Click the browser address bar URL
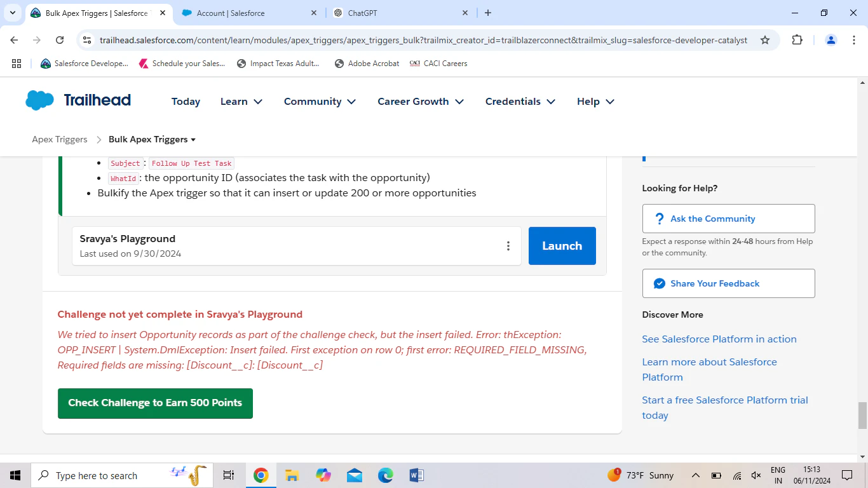Screen dimensions: 868x488 click(423, 40)
